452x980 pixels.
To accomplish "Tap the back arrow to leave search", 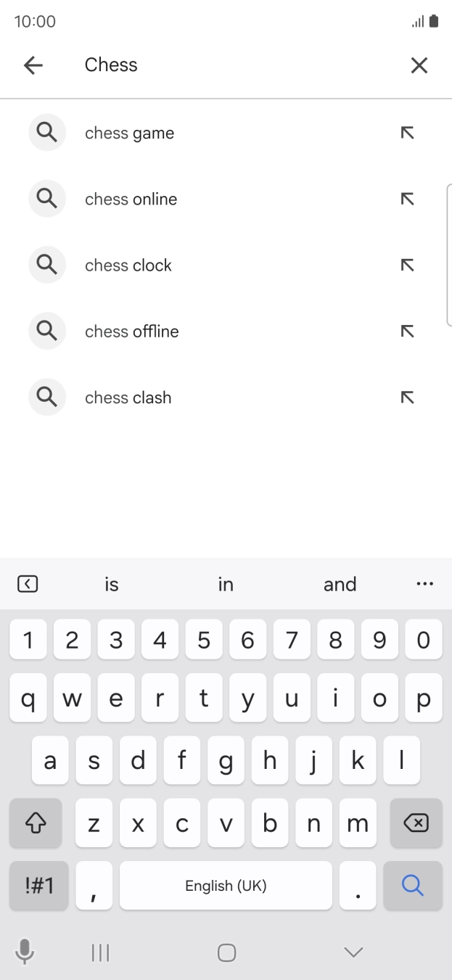I will 33,65.
